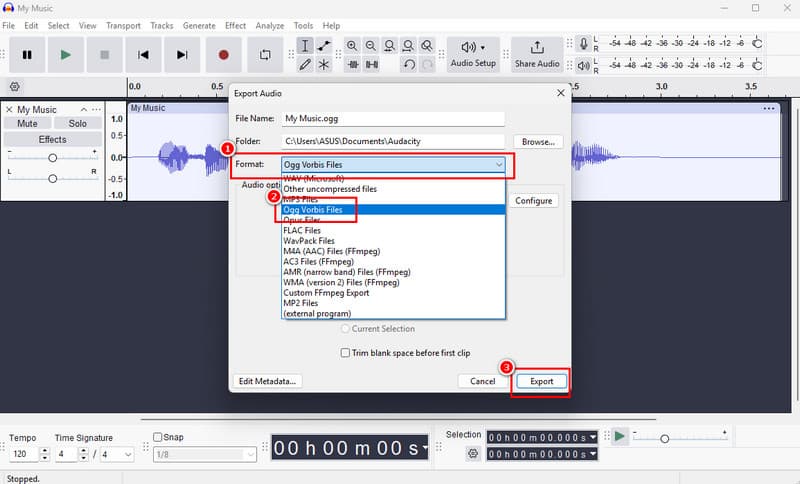Toggle the Loop playback button
The height and width of the screenshot is (484, 800).
click(265, 55)
